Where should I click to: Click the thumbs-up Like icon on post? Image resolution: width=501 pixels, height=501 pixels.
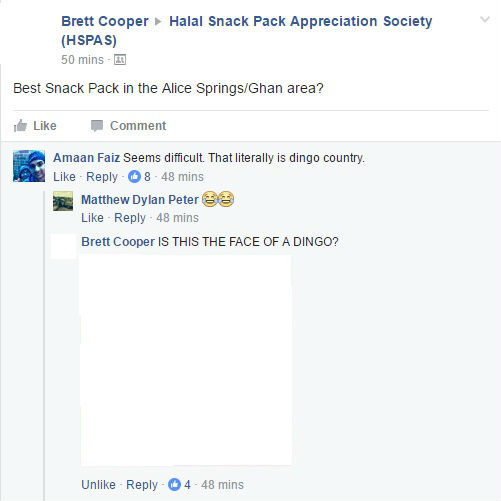point(20,126)
